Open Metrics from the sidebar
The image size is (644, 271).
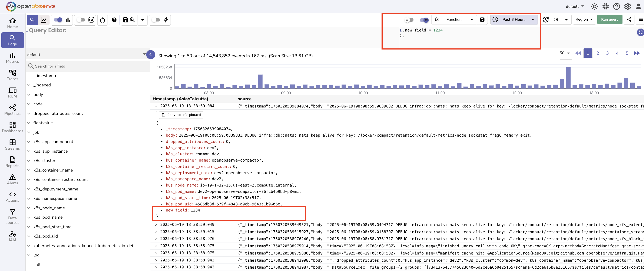(x=12, y=58)
